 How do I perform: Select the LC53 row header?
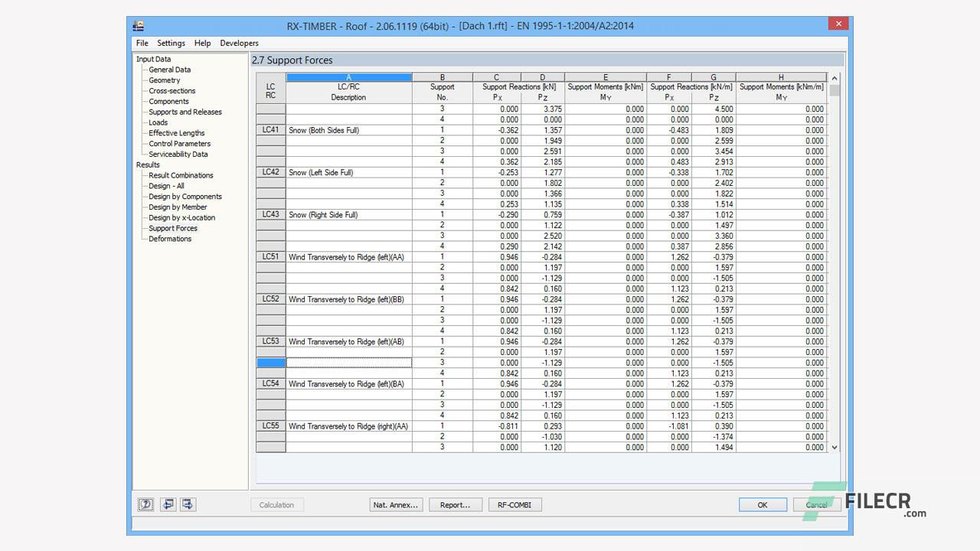270,341
